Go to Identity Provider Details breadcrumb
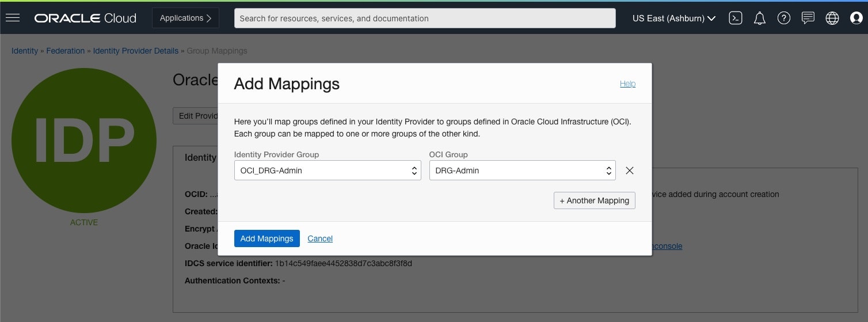Image resolution: width=868 pixels, height=322 pixels. [136, 51]
